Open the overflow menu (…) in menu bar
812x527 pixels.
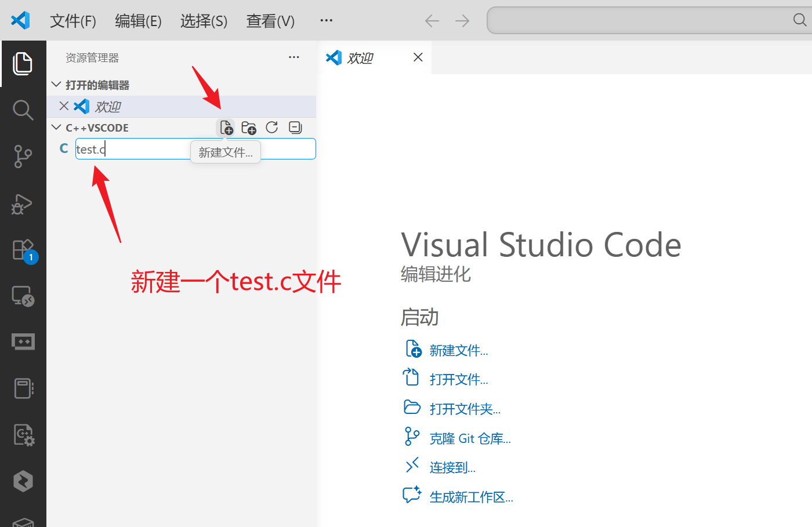[x=327, y=20]
